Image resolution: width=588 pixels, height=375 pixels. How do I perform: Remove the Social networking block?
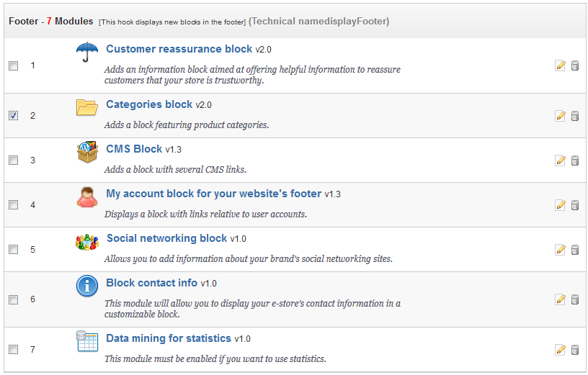coord(575,250)
